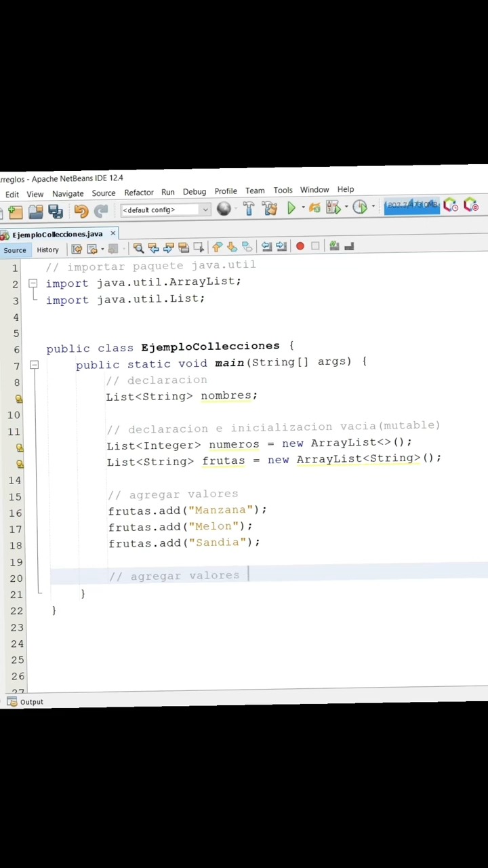Switch to History view toggle

pyautogui.click(x=47, y=250)
